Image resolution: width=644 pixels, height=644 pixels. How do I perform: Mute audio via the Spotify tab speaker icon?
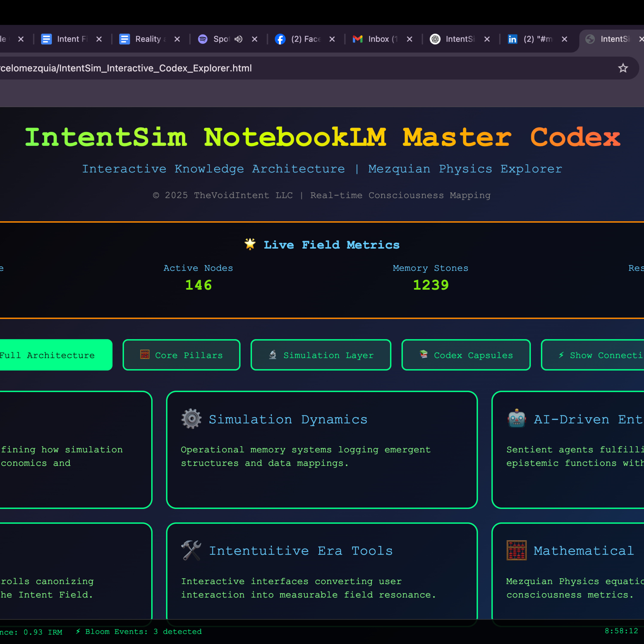[238, 39]
